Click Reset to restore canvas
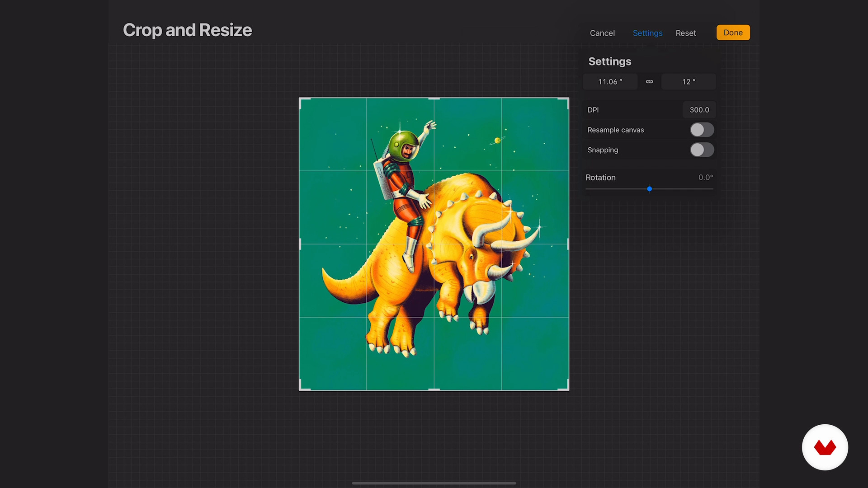 click(686, 33)
